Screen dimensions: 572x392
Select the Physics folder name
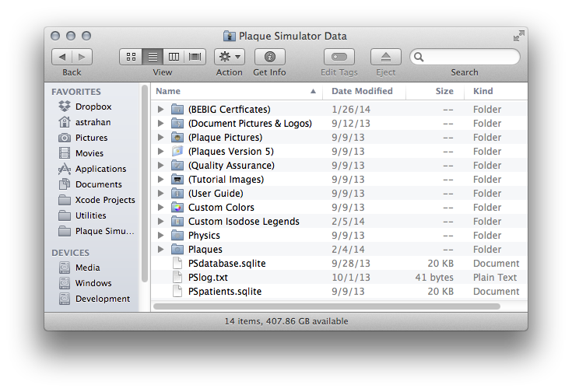204,236
